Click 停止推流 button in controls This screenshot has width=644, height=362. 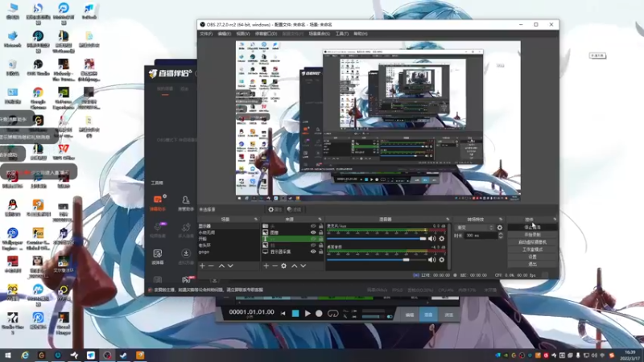pyautogui.click(x=532, y=228)
